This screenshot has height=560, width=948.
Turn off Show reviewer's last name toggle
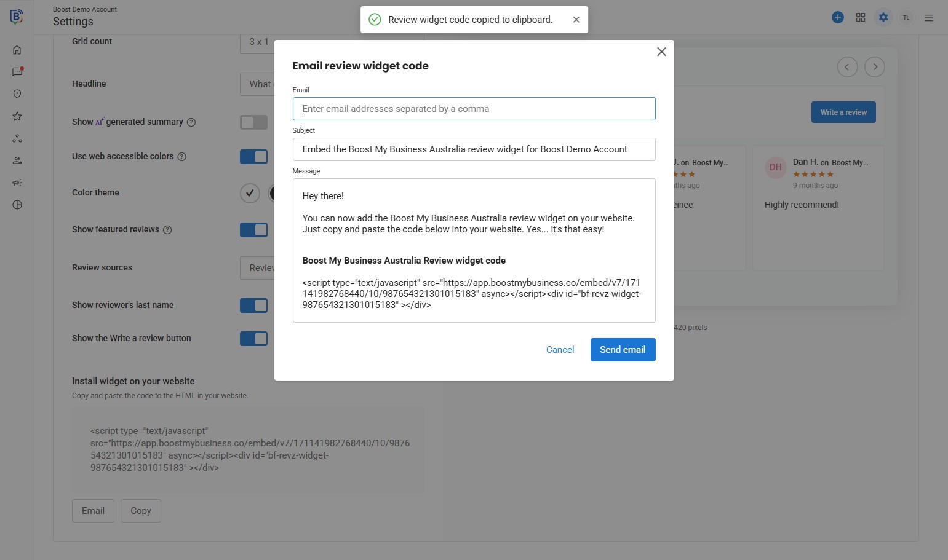point(253,306)
